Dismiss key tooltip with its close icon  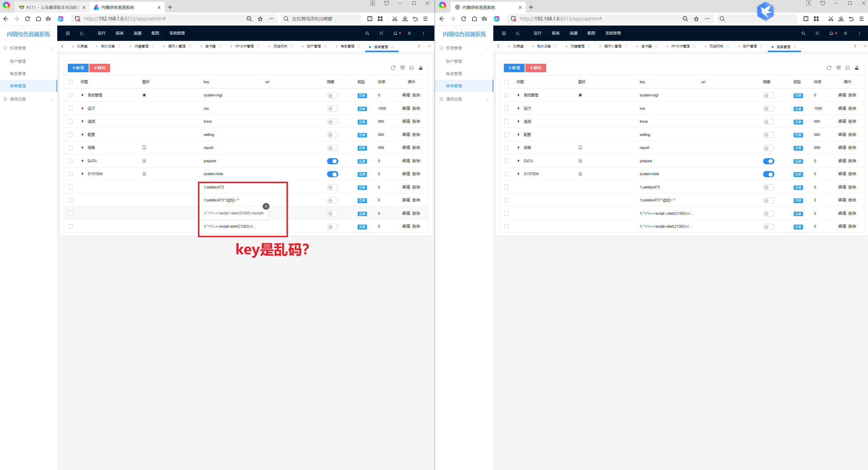[x=266, y=206]
